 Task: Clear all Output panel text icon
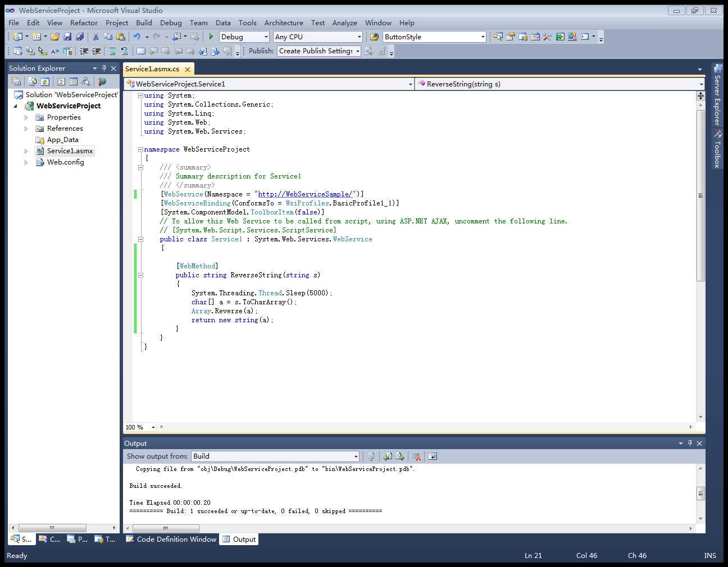[416, 456]
